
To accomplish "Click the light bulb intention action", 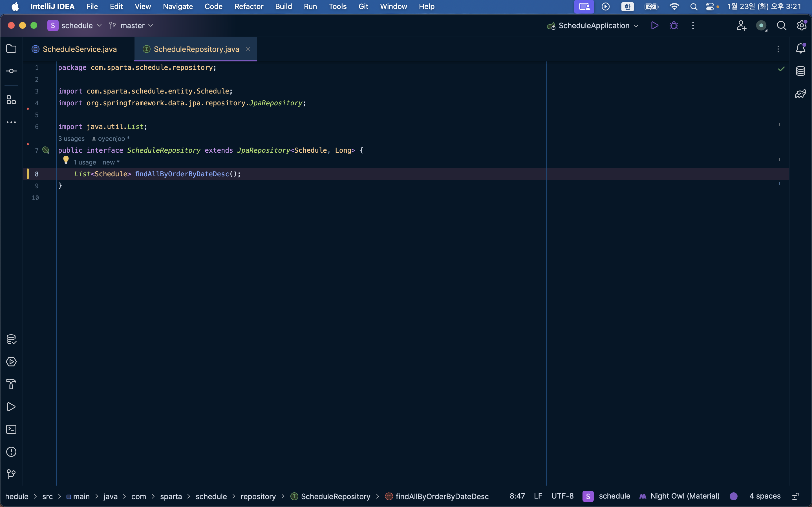I will 66,160.
